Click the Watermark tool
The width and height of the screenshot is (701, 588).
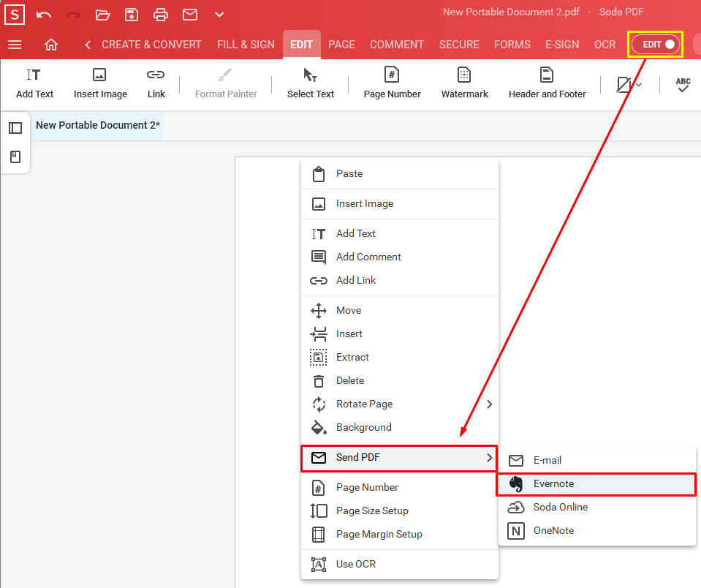click(x=464, y=83)
